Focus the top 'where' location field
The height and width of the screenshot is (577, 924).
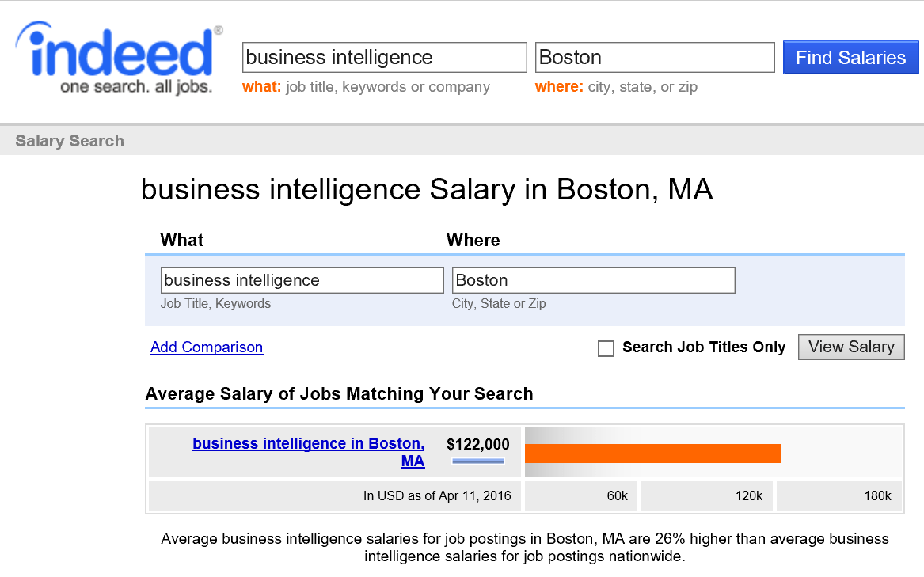tap(655, 58)
